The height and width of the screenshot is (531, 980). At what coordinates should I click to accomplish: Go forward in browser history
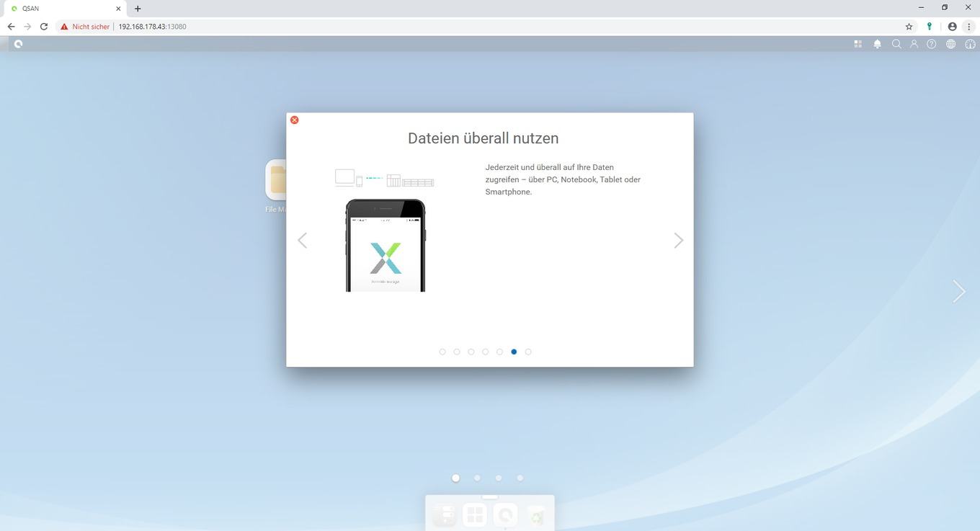pyautogui.click(x=27, y=27)
